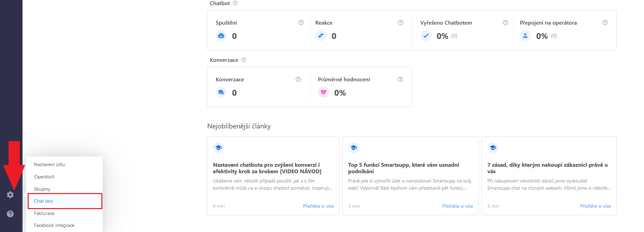Viewport: 644px width, 232px height.
Task: Click the pink heart rating icon
Action: point(323,93)
